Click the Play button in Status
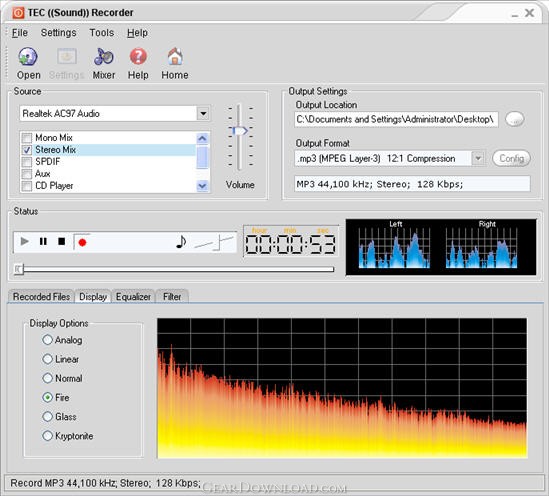Screen dimensions: 549x496 [25, 241]
